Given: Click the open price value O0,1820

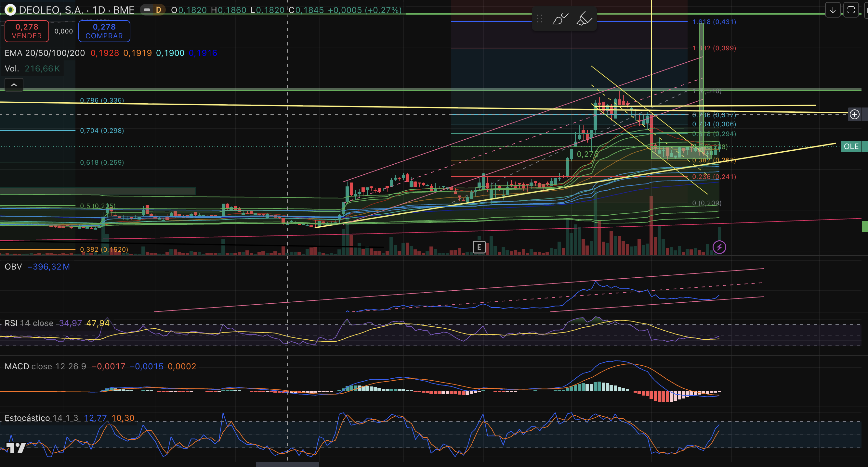Looking at the screenshot, I should tap(189, 10).
